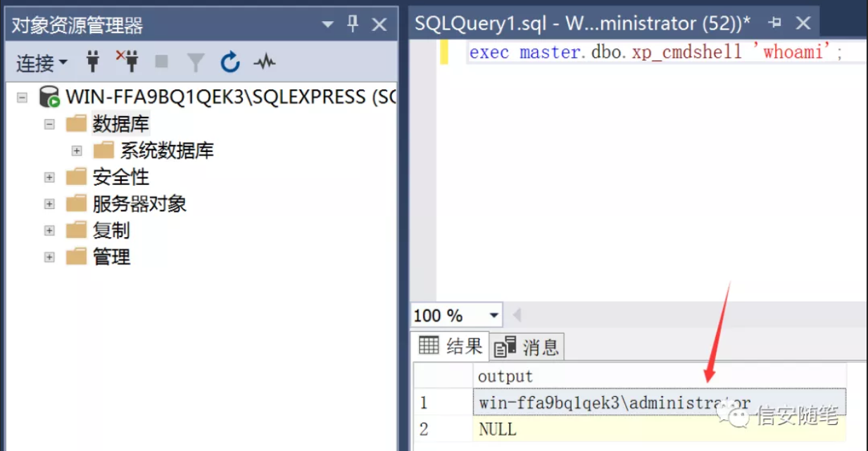This screenshot has width=868, height=451.
Task: Expand the 服务器对象 folder
Action: [x=49, y=204]
